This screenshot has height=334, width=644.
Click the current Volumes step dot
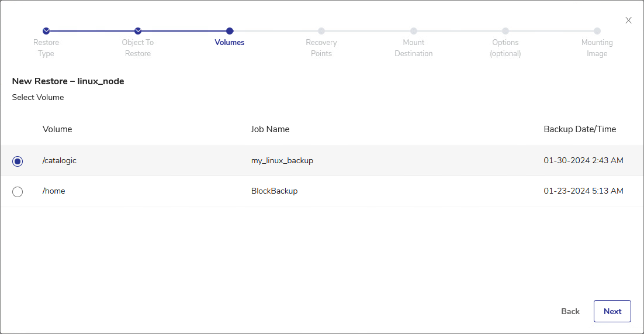(230, 31)
